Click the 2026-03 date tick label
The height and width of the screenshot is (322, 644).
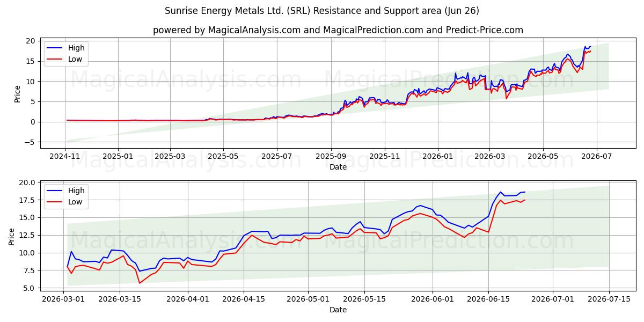489,156
